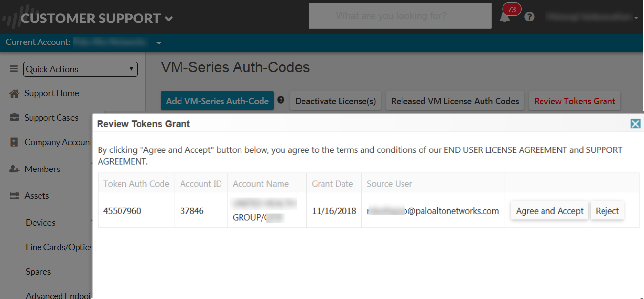Reject the token grant

607,211
